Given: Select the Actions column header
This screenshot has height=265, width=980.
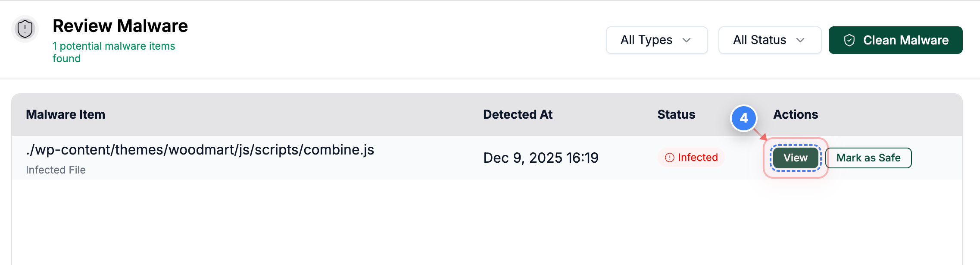Looking at the screenshot, I should pyautogui.click(x=795, y=114).
